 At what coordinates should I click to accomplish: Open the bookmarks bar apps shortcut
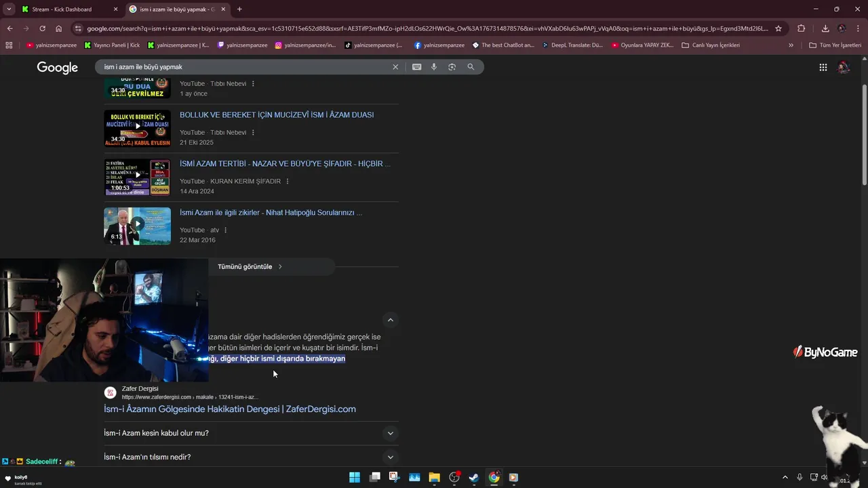pyautogui.click(x=9, y=45)
